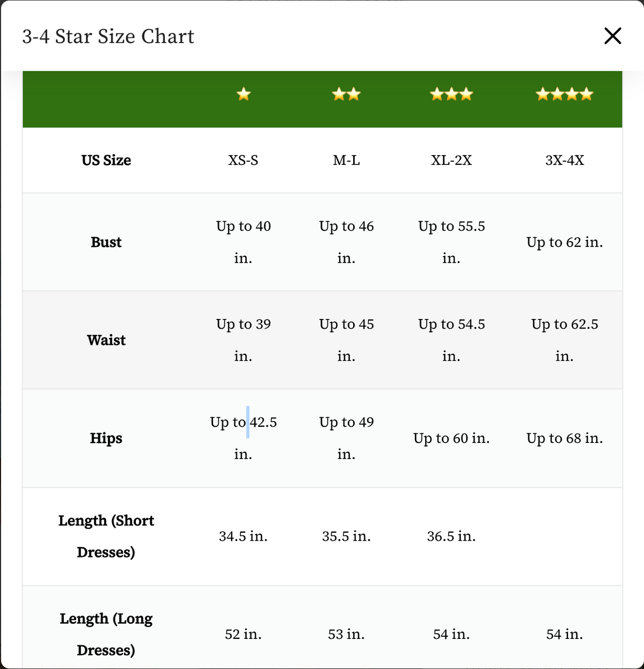644x669 pixels.
Task: Click the 'Up to 68 in.' hips value
Action: [565, 438]
